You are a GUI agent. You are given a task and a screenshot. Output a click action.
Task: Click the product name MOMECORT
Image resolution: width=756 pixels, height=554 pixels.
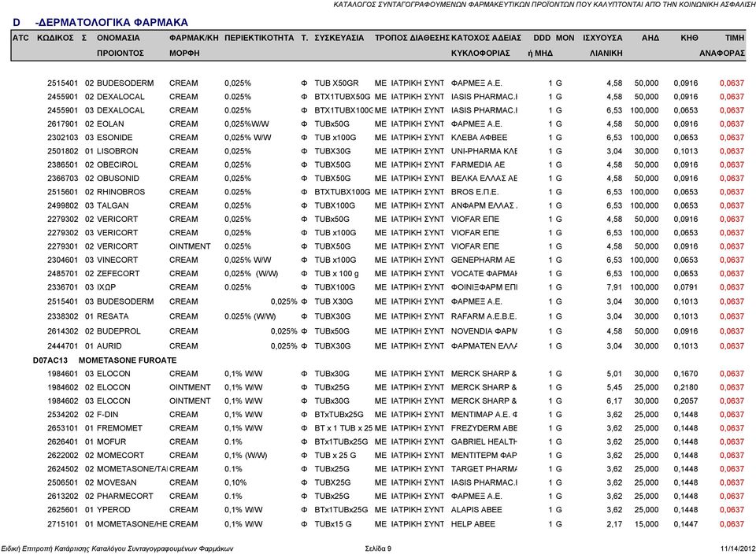120,456
